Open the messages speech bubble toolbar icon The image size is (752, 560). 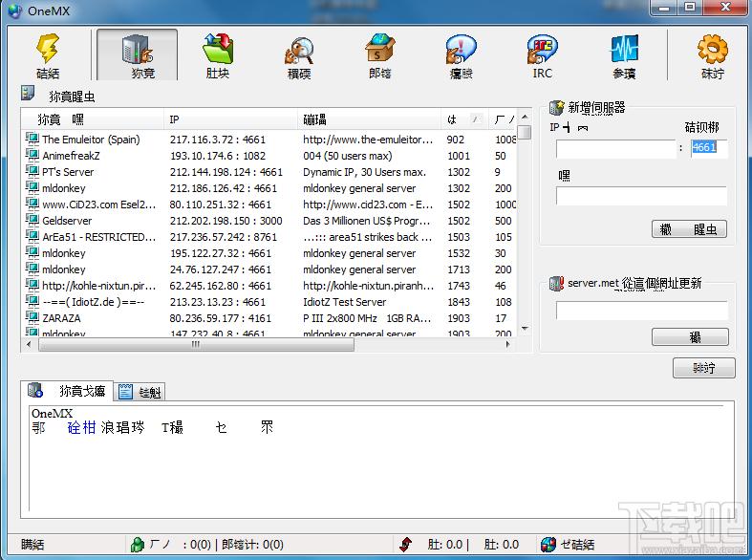(461, 50)
